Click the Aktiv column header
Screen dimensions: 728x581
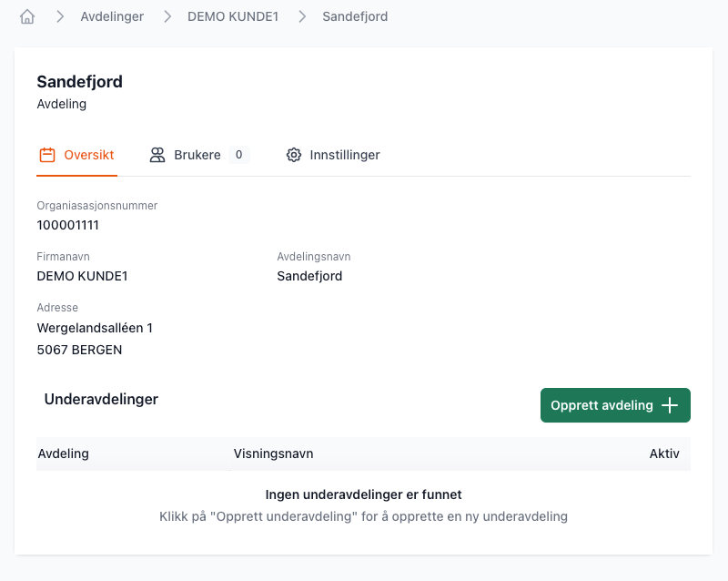click(x=663, y=454)
